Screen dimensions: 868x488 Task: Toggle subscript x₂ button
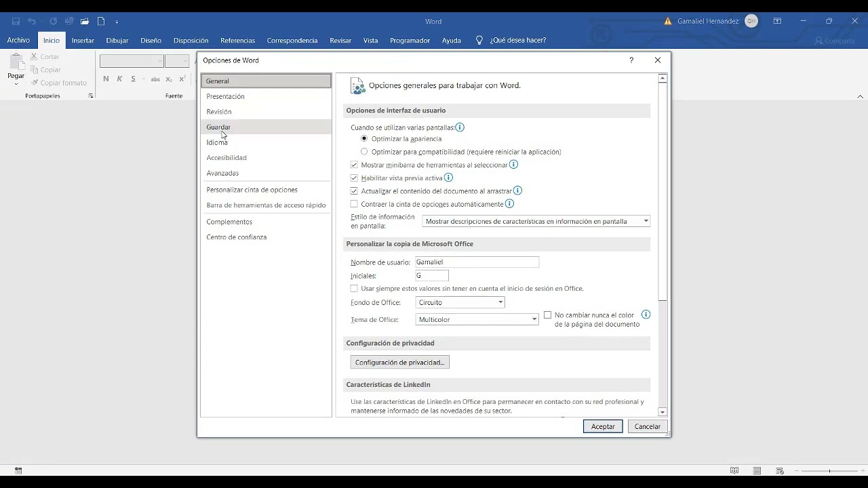coord(169,79)
